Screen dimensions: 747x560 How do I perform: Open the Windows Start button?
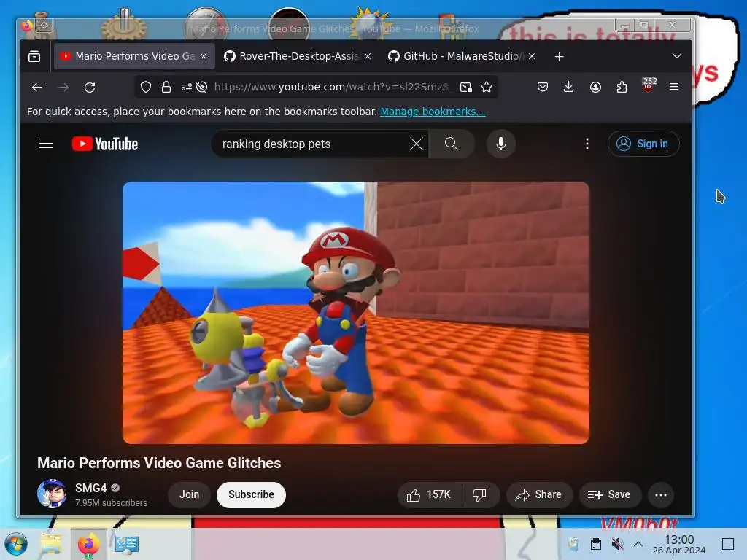click(x=16, y=544)
